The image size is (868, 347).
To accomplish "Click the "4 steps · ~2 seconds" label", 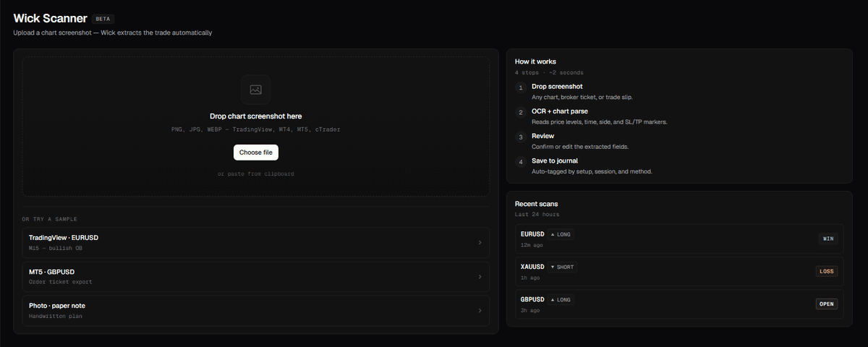I will point(549,72).
